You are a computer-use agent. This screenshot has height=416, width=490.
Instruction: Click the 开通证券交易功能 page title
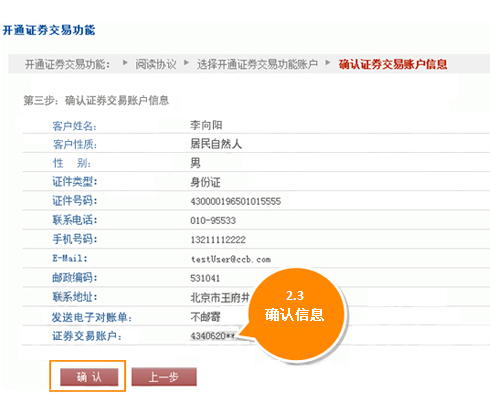[x=49, y=30]
